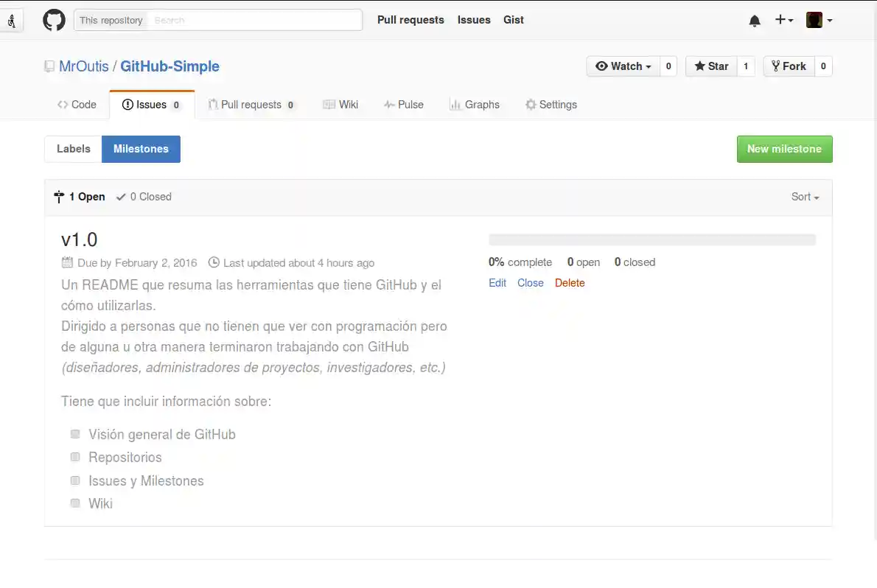Viewport: 877px width, 588px height.
Task: Open the Wiki tab of the repository
Action: pyautogui.click(x=340, y=104)
